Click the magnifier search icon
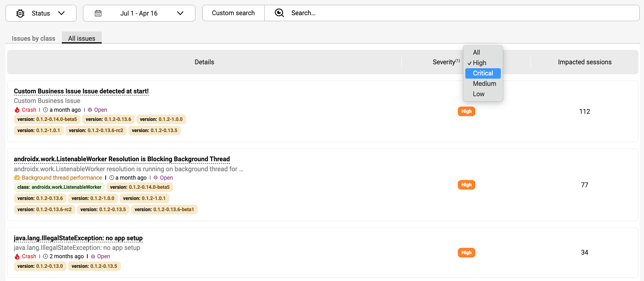This screenshot has height=281, width=644. coord(280,13)
